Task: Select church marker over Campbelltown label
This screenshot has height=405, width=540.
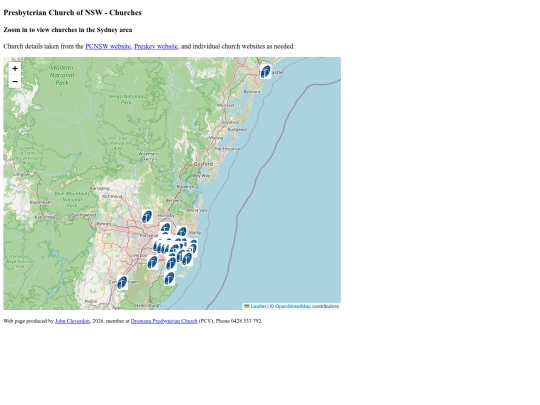Action: point(122,282)
